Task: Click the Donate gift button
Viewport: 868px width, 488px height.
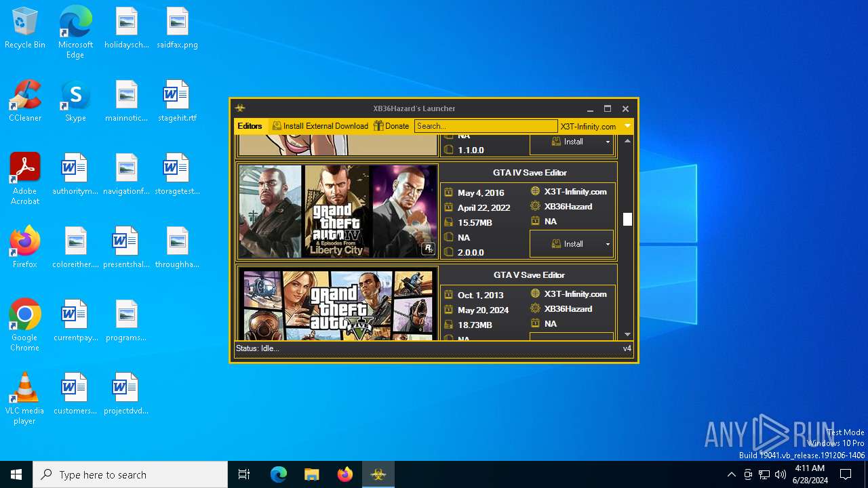Action: click(x=391, y=126)
